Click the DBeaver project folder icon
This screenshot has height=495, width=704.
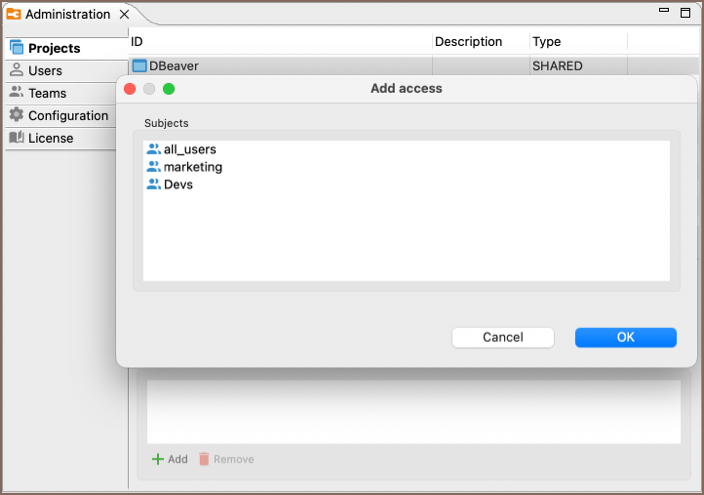(x=140, y=66)
